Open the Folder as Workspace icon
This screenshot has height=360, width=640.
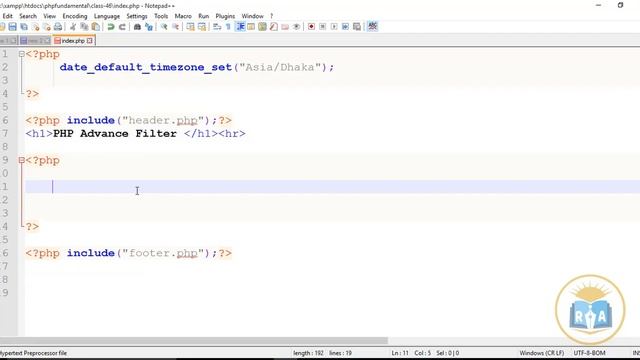(x=285, y=27)
